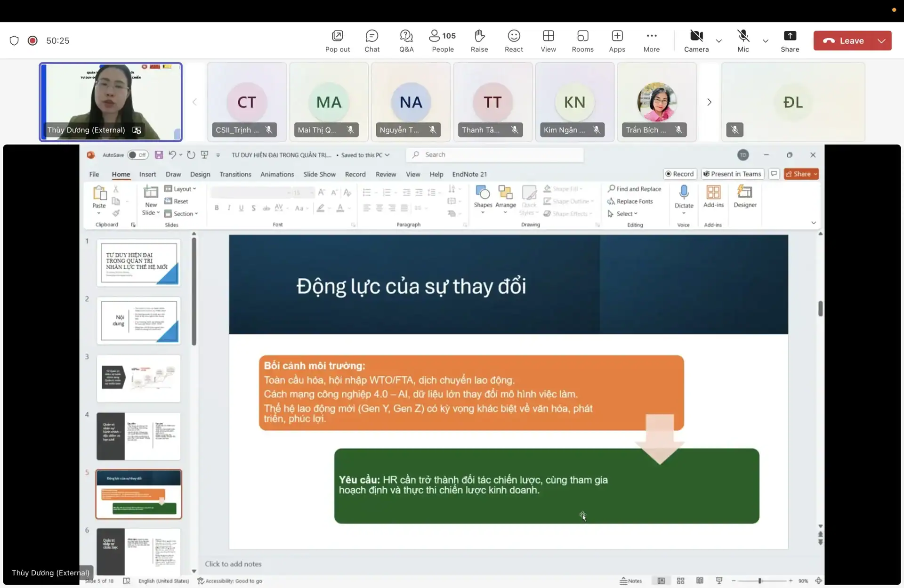Screen dimensions: 904x588
Task: Raise your hand in the meeting
Action: coord(479,41)
